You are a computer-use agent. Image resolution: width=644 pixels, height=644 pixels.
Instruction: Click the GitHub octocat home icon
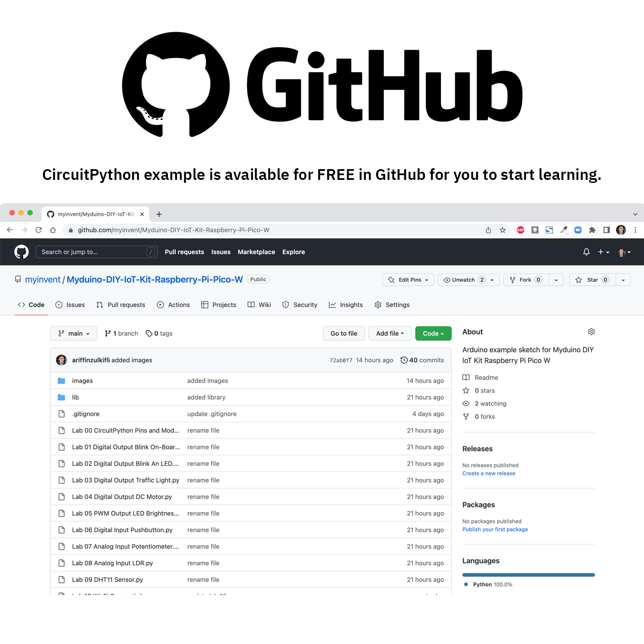click(x=21, y=252)
